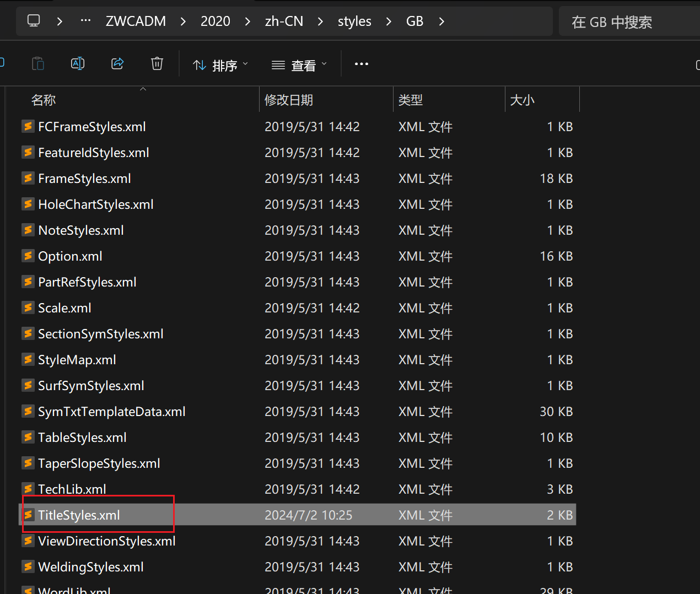Screen dimensions: 700x594
Task: Click the Sublime icon beside TitleStyles.xml
Action: tap(28, 515)
